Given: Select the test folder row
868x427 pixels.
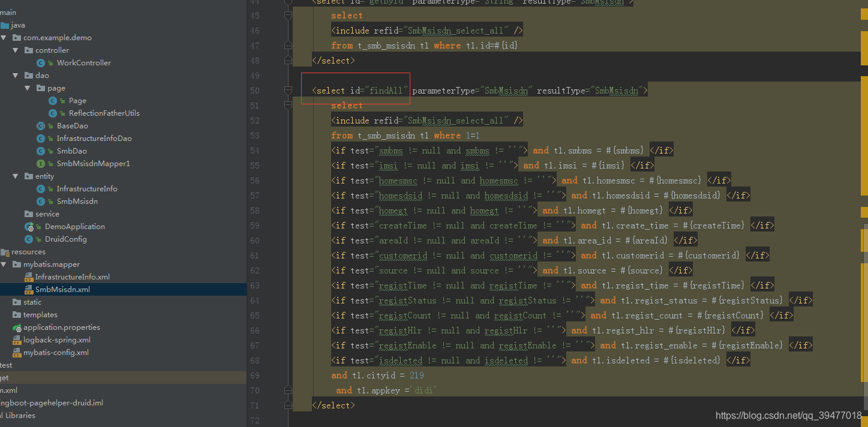Looking at the screenshot, I should 123,365.
